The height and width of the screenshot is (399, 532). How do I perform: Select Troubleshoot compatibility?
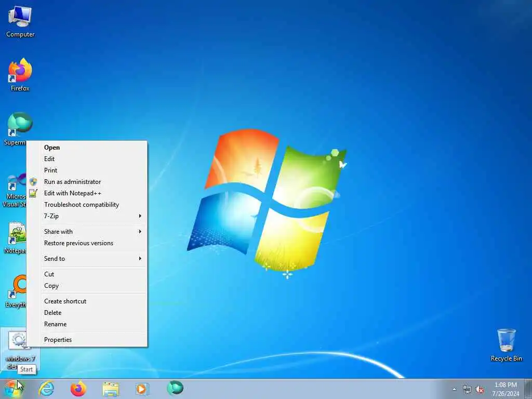click(x=87, y=205)
